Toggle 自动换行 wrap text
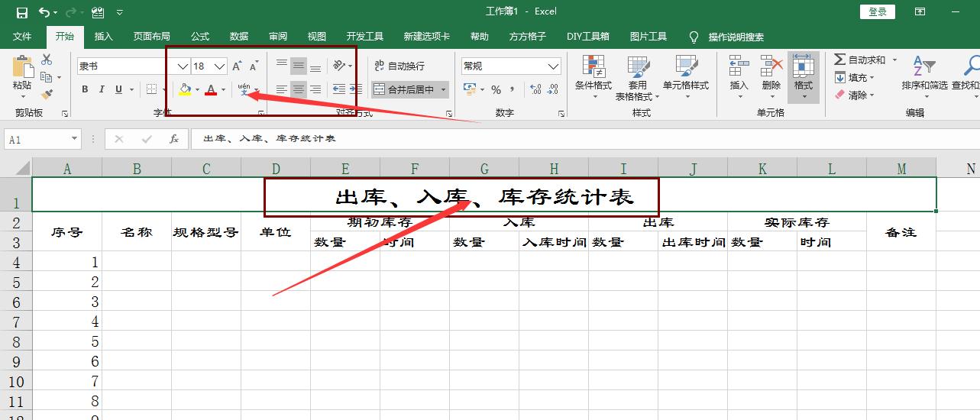Image resolution: width=980 pixels, height=420 pixels. coord(399,66)
